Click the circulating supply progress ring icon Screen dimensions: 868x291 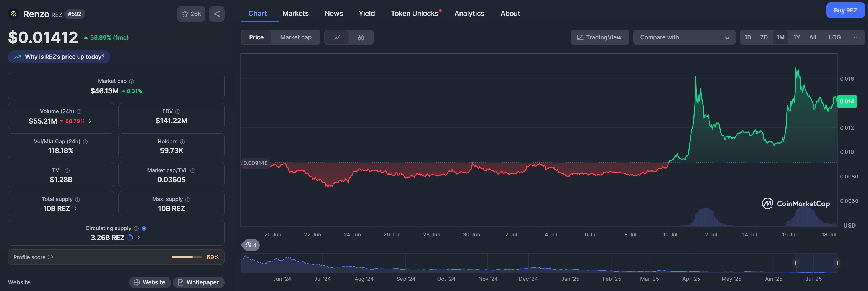pyautogui.click(x=130, y=238)
